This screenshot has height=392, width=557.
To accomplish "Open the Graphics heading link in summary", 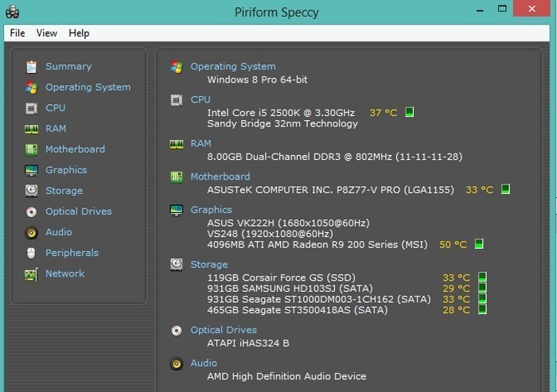I will tap(211, 210).
